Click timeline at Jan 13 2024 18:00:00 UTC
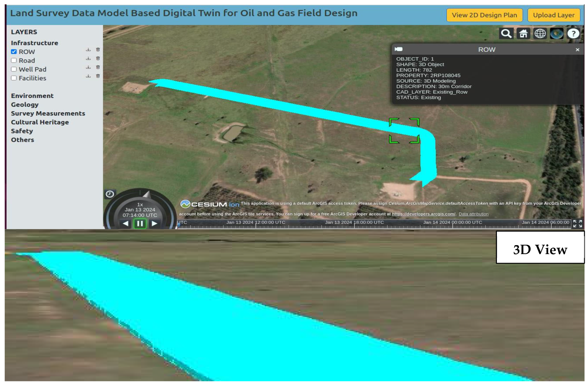This screenshot has width=588, height=386. point(354,224)
